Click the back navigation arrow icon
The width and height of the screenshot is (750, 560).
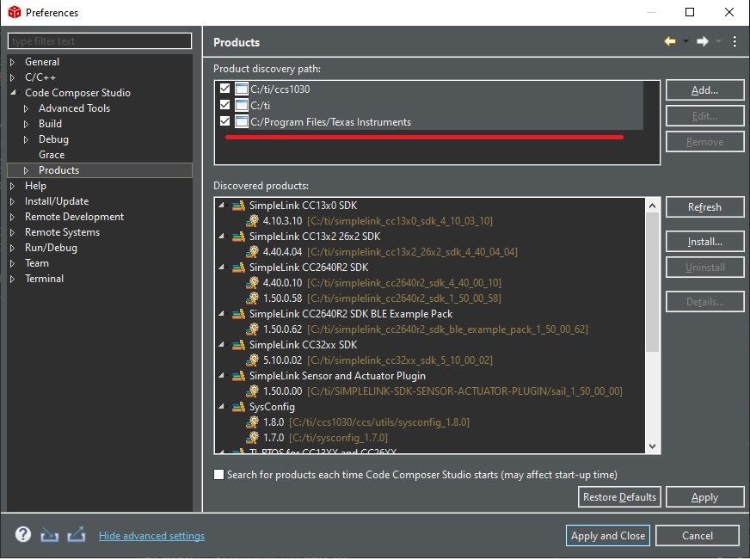(670, 41)
